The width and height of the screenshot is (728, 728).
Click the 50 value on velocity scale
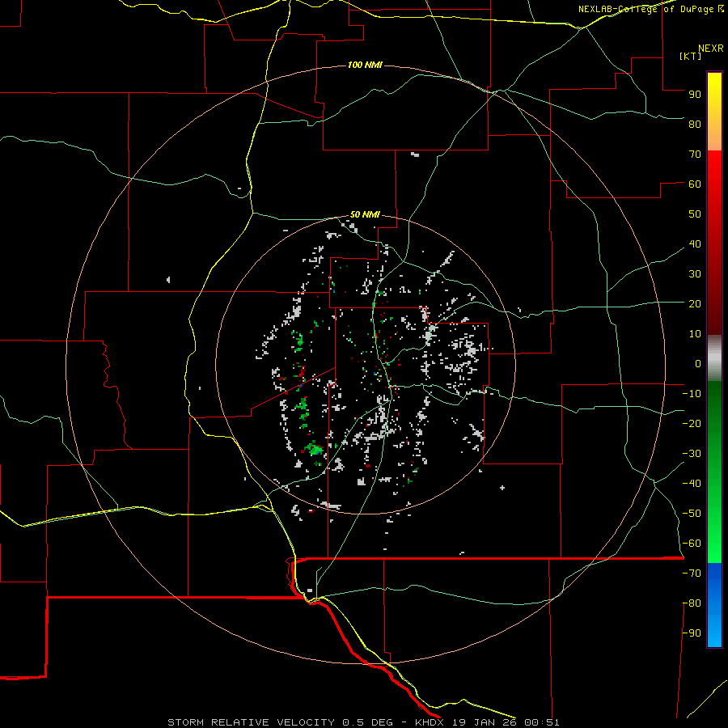pos(695,214)
